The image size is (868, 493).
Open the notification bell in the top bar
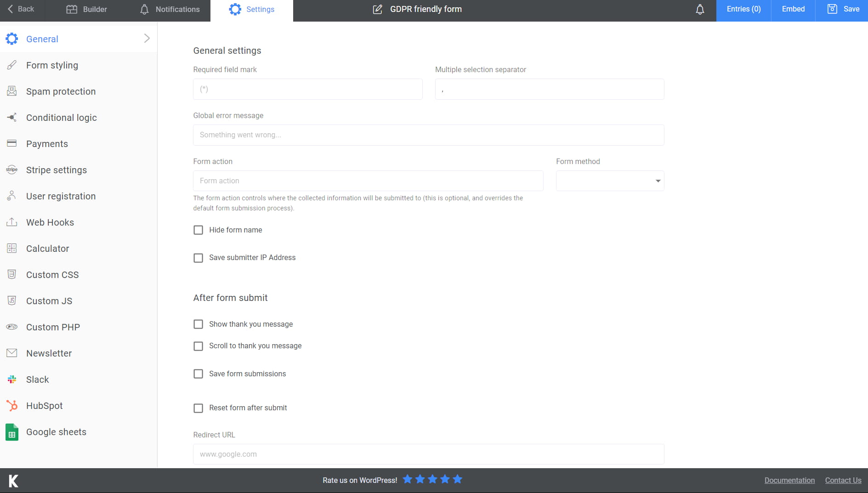699,9
